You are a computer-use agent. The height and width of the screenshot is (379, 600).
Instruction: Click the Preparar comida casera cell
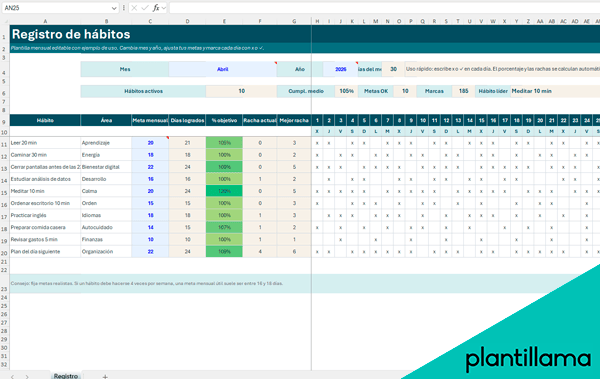[45, 227]
